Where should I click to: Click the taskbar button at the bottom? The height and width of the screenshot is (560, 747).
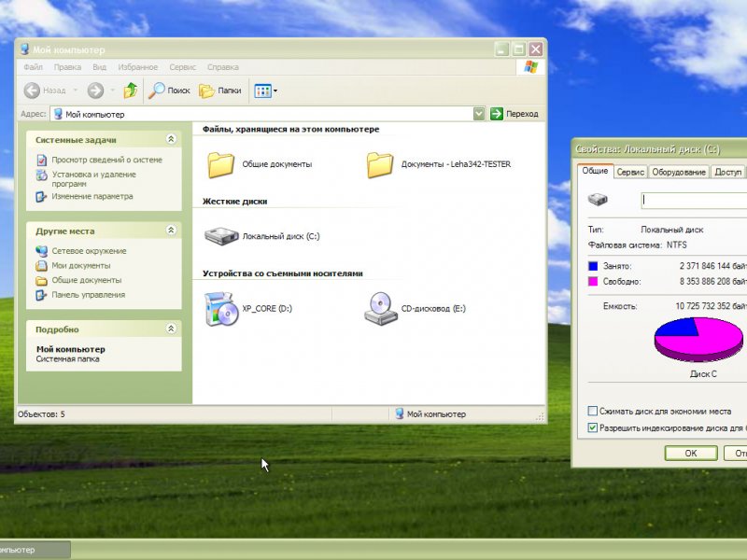[35, 550]
